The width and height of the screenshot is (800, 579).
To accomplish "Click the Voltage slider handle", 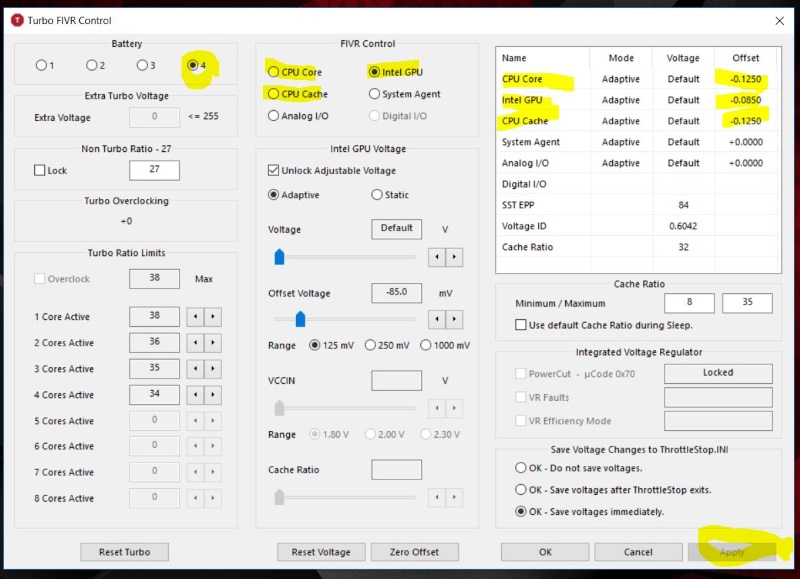I will pos(280,257).
